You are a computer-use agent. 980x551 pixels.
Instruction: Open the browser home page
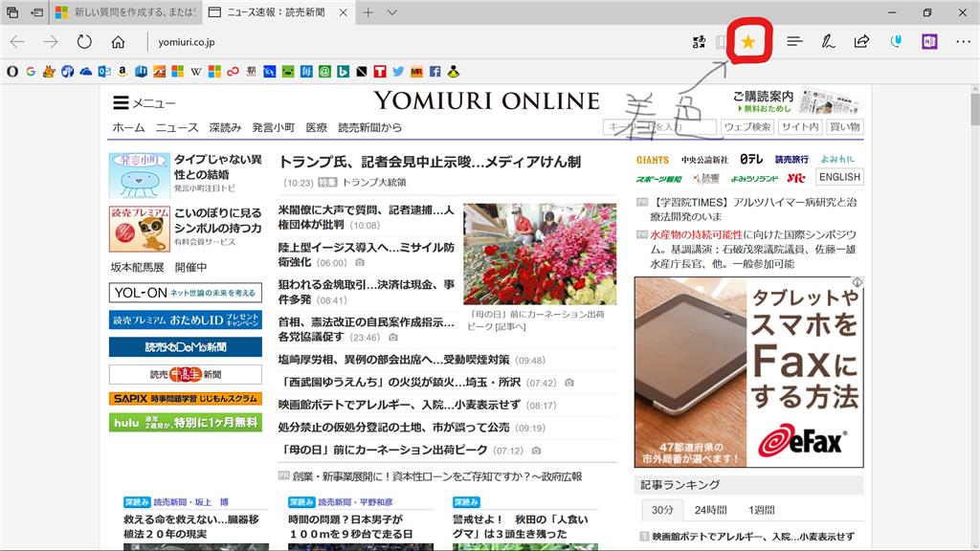tap(118, 42)
